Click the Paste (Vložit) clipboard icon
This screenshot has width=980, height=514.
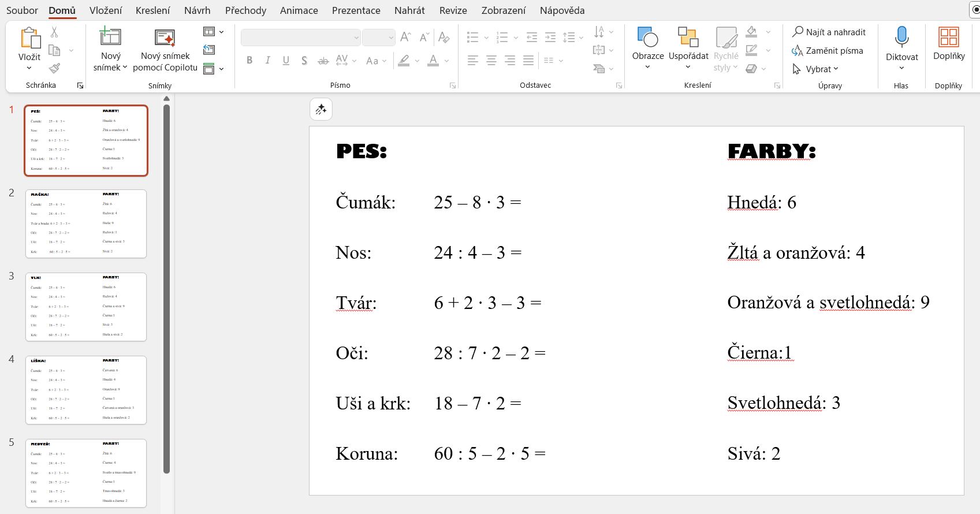(29, 38)
